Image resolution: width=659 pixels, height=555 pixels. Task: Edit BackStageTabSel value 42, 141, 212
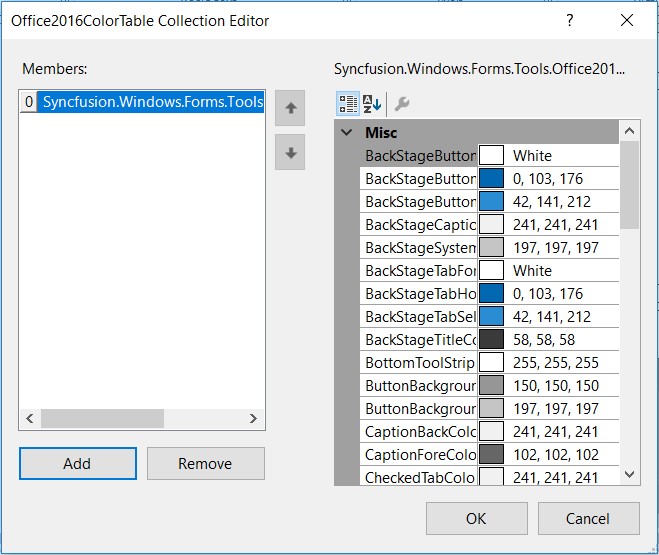point(552,316)
